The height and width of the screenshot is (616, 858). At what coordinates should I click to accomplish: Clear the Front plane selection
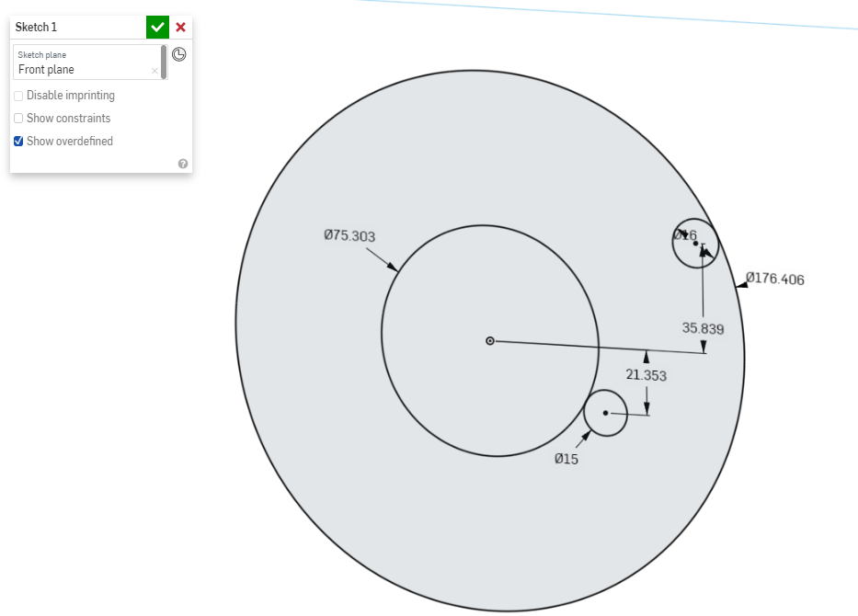click(x=154, y=71)
